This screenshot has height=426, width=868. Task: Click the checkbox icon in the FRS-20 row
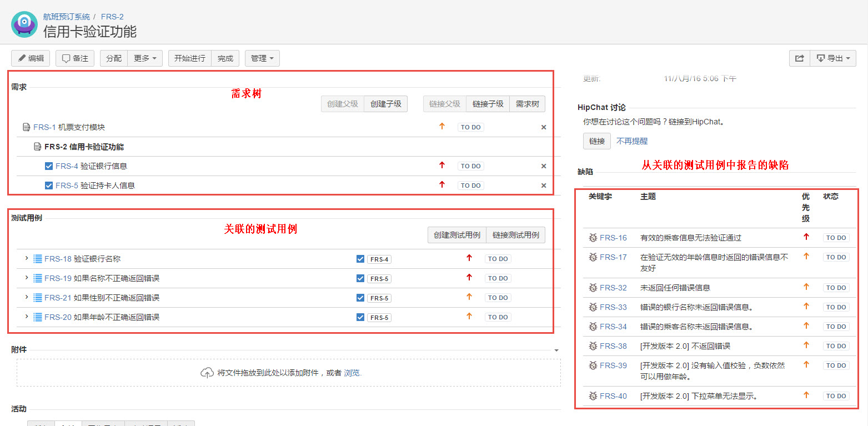(x=360, y=317)
